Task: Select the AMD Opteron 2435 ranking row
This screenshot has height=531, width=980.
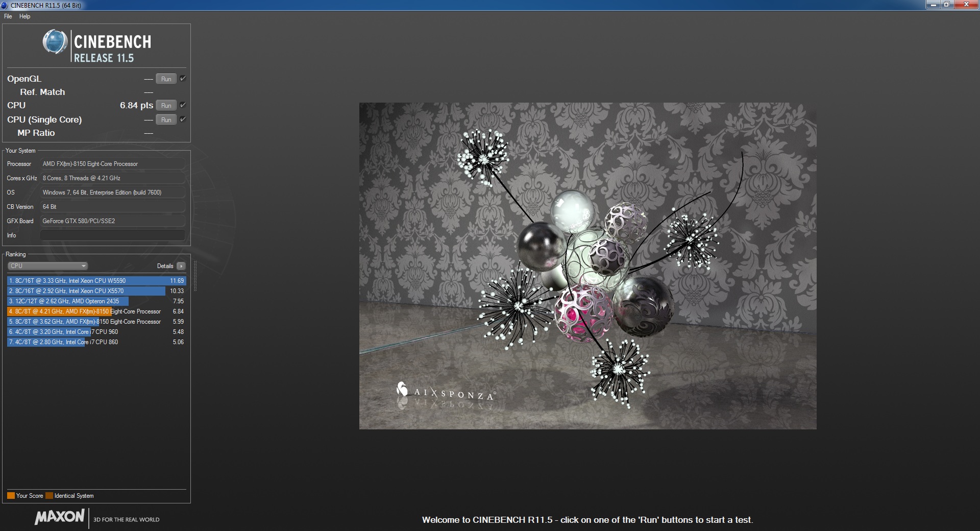Action: tap(96, 301)
